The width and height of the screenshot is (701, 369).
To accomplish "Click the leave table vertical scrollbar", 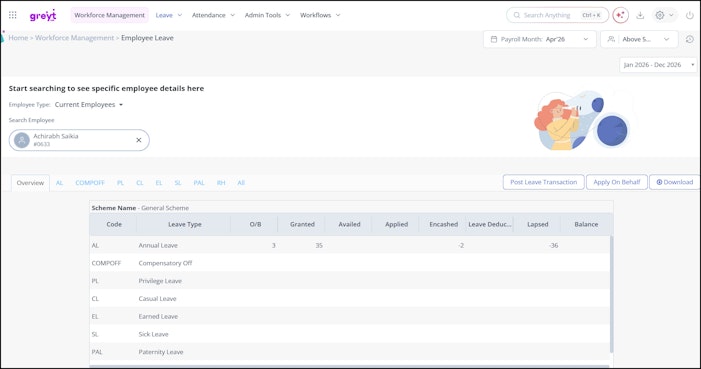I will 612,294.
